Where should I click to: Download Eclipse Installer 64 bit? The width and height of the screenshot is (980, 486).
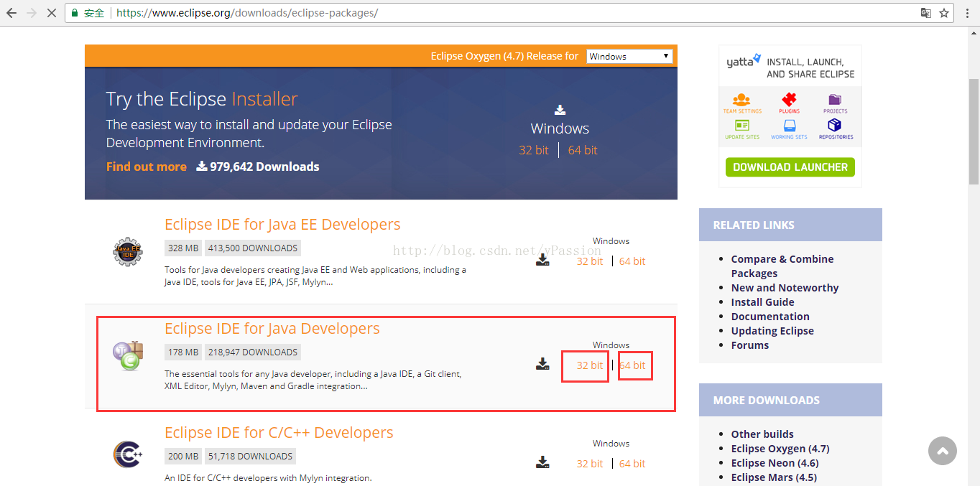click(x=583, y=150)
